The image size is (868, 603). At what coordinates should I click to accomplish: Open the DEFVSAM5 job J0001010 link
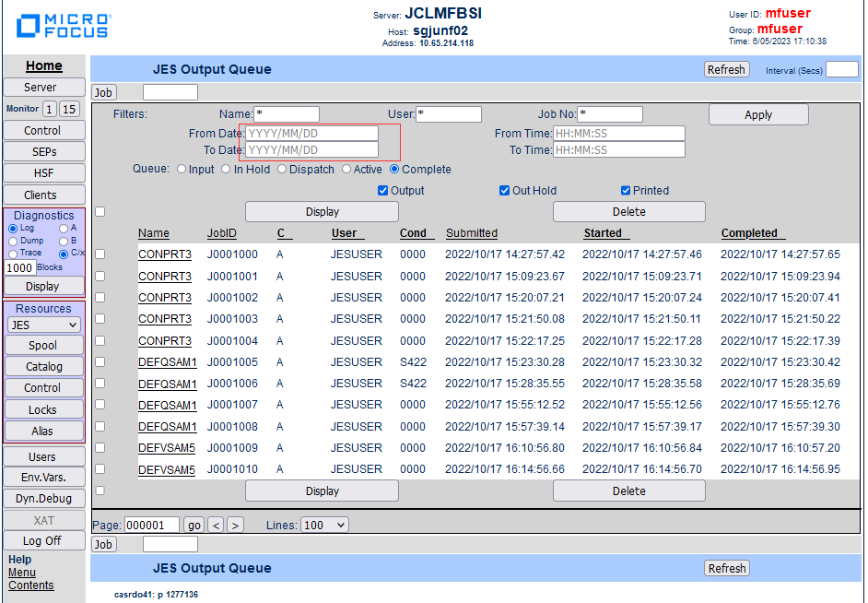(x=167, y=469)
